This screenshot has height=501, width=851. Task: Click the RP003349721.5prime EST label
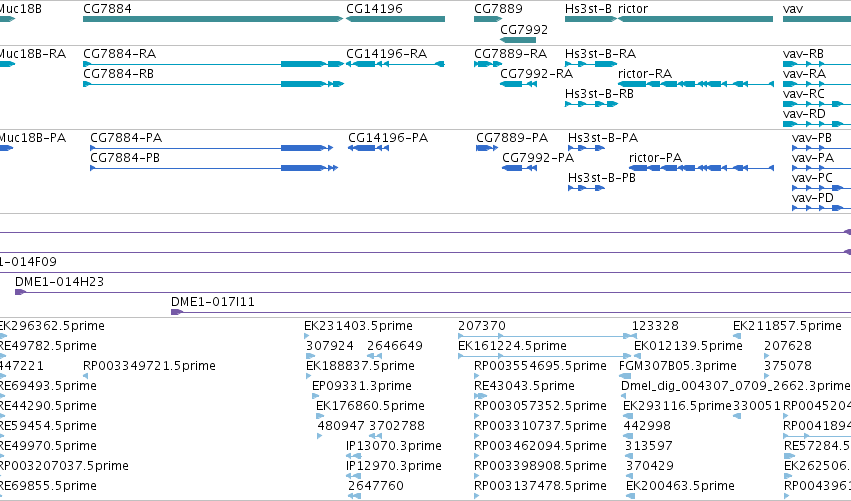point(149,366)
